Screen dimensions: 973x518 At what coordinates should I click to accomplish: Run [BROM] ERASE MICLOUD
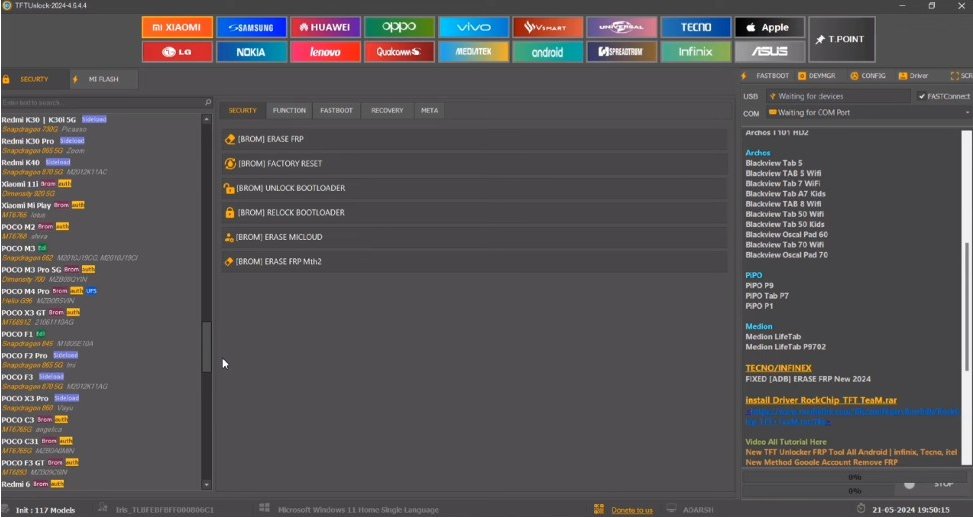point(475,237)
